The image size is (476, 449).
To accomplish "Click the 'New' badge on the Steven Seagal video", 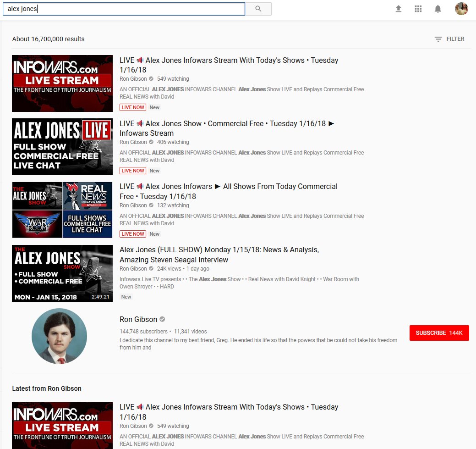I will (126, 297).
